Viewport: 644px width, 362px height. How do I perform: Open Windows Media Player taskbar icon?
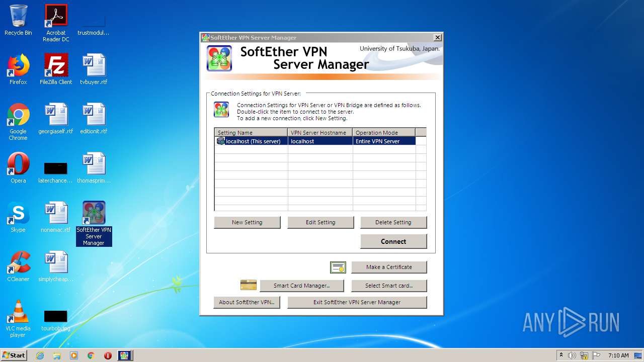[74, 355]
